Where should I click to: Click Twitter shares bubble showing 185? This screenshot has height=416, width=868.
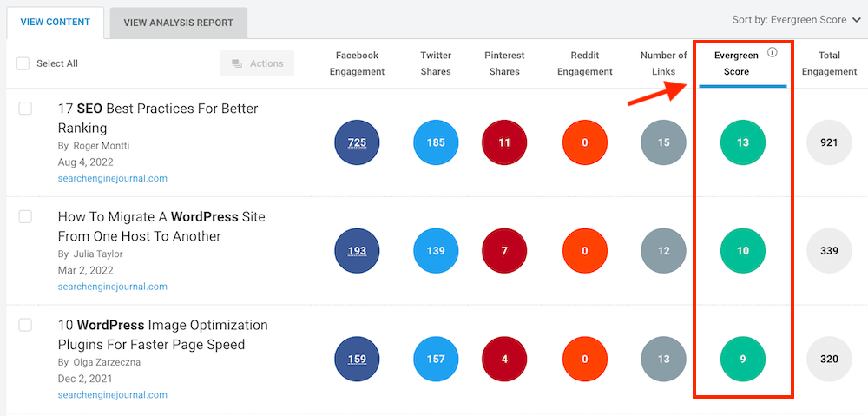436,142
